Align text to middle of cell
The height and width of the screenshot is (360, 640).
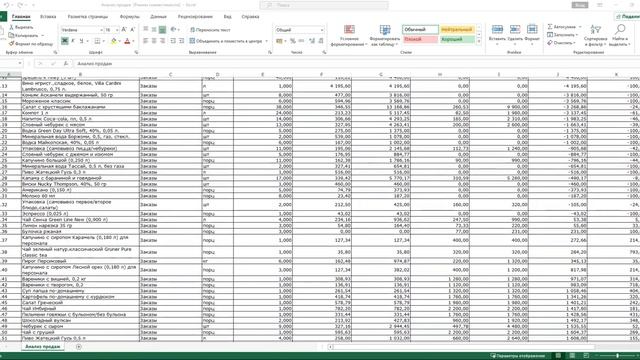click(x=154, y=29)
